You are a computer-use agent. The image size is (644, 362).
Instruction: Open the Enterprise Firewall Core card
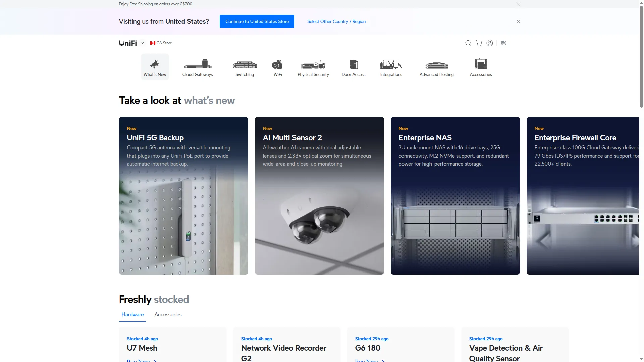(583, 196)
